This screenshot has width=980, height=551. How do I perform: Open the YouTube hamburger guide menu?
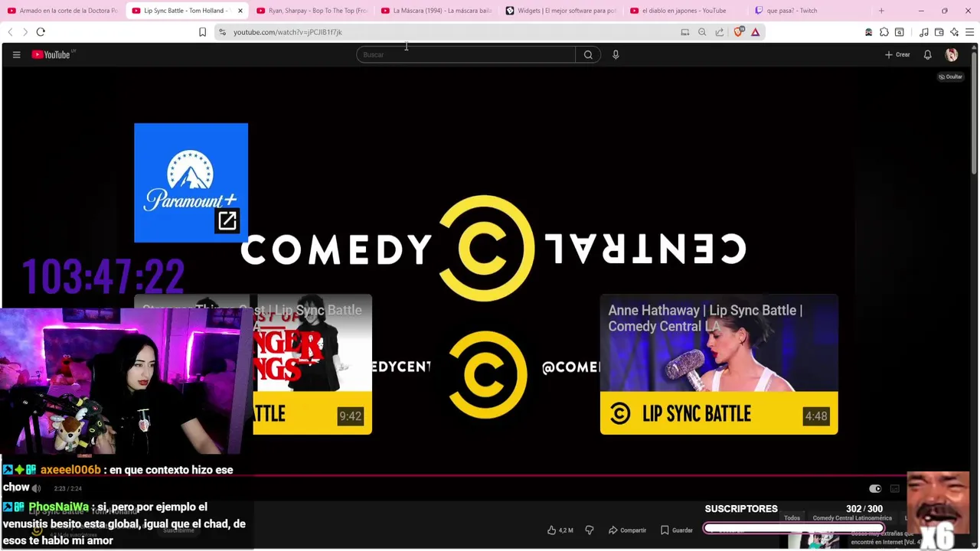pyautogui.click(x=16, y=54)
